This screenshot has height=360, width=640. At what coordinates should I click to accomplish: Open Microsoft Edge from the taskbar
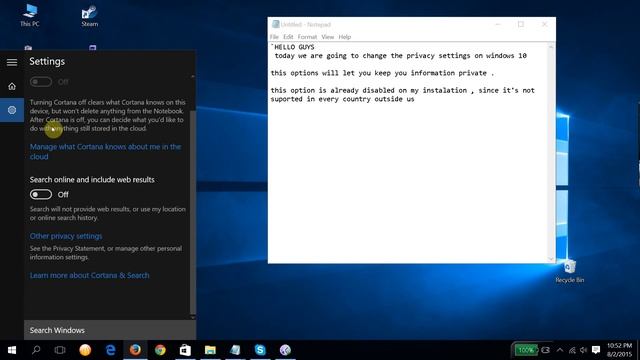(110, 350)
